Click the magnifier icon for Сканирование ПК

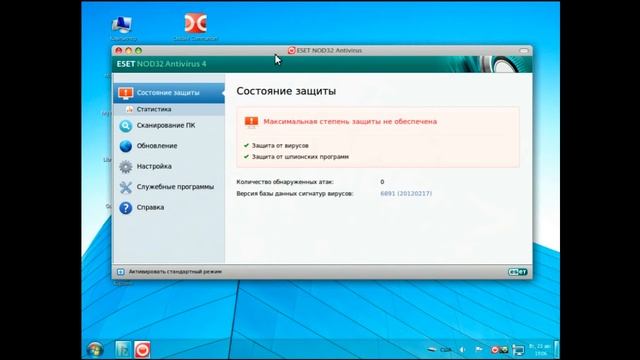[126, 126]
